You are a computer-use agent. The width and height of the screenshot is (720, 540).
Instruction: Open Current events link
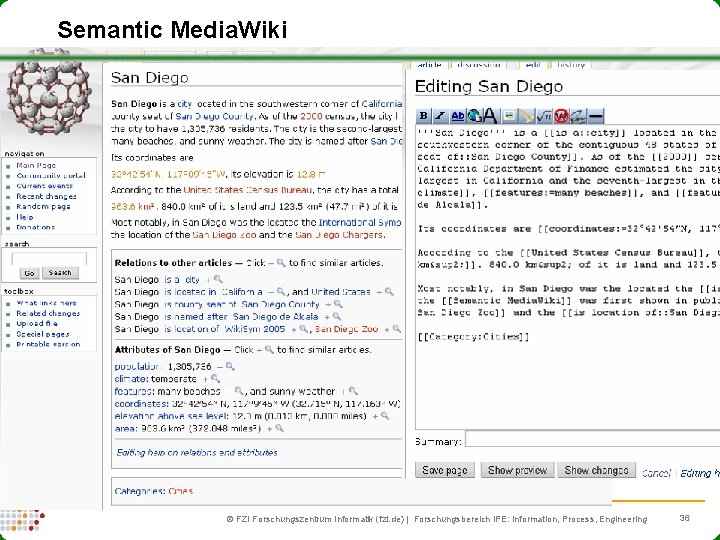click(x=45, y=186)
